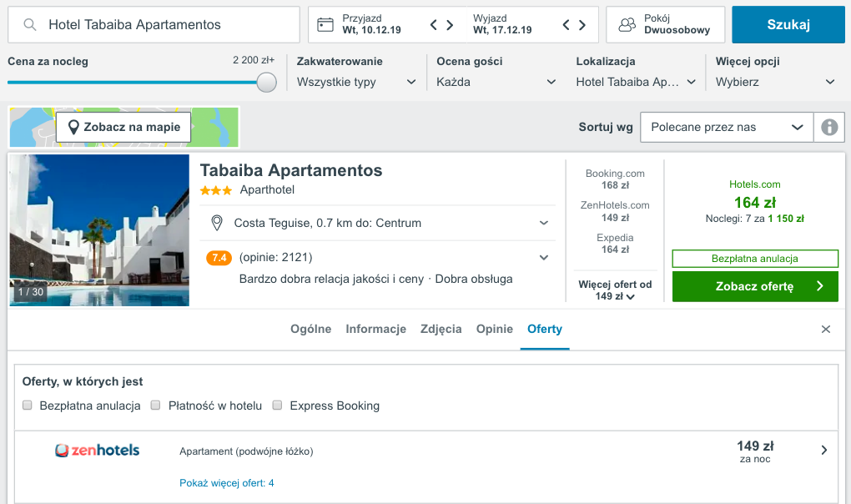Open sorting info icon
851x504 pixels.
(x=829, y=127)
